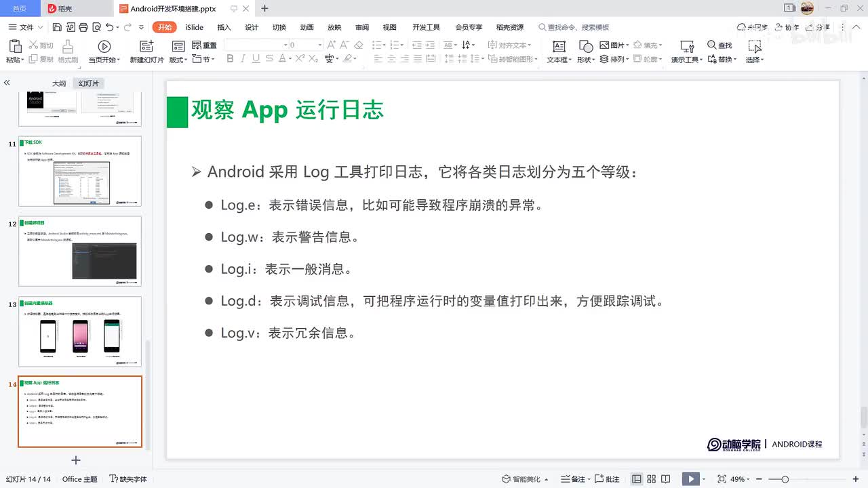This screenshot has height=488, width=868.
Task: Open the 开始 ribbon tab
Action: point(165,27)
